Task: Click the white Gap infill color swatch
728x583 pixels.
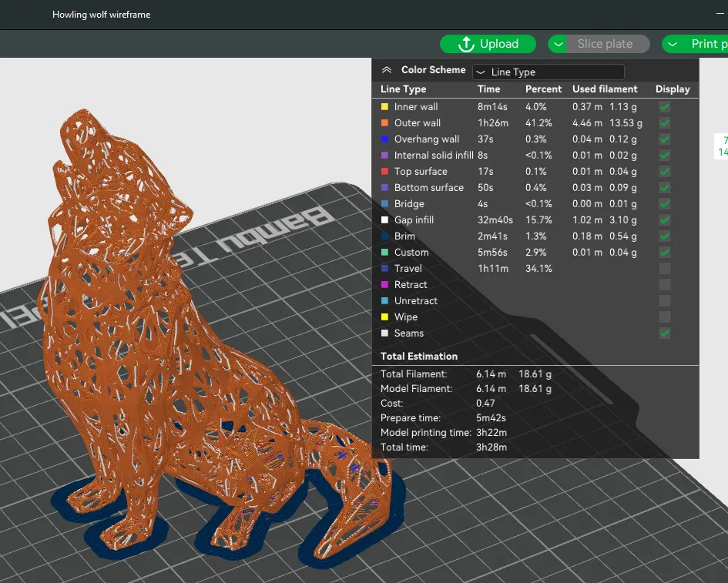Action: 384,220
